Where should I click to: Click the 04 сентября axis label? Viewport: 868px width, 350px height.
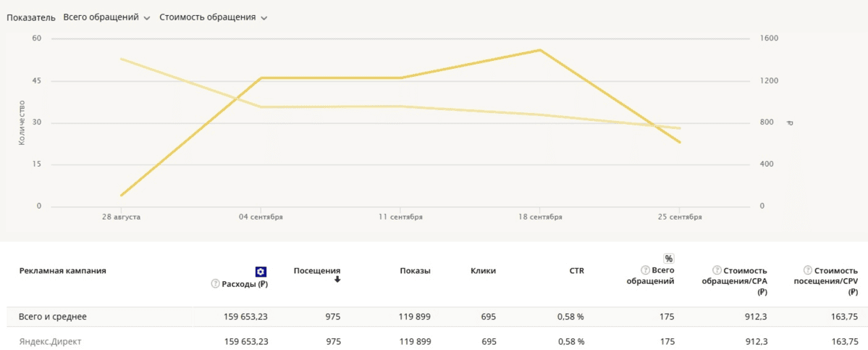(261, 217)
